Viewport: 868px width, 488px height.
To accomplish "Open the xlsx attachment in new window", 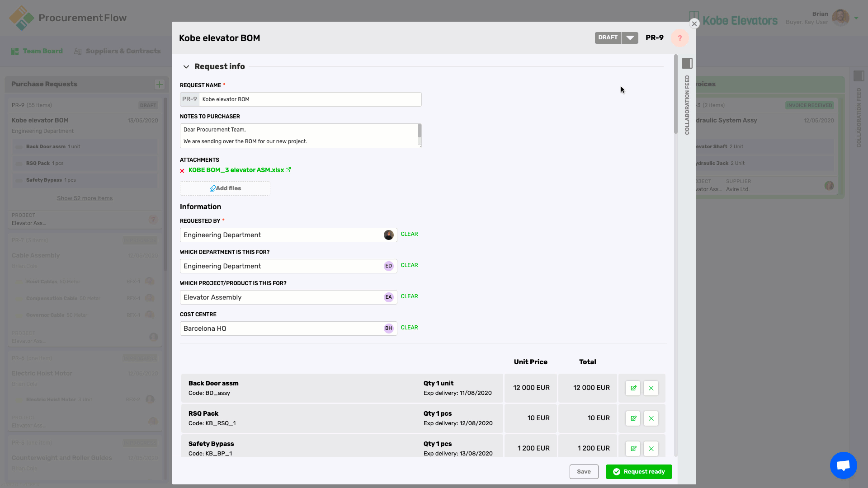I will 288,170.
